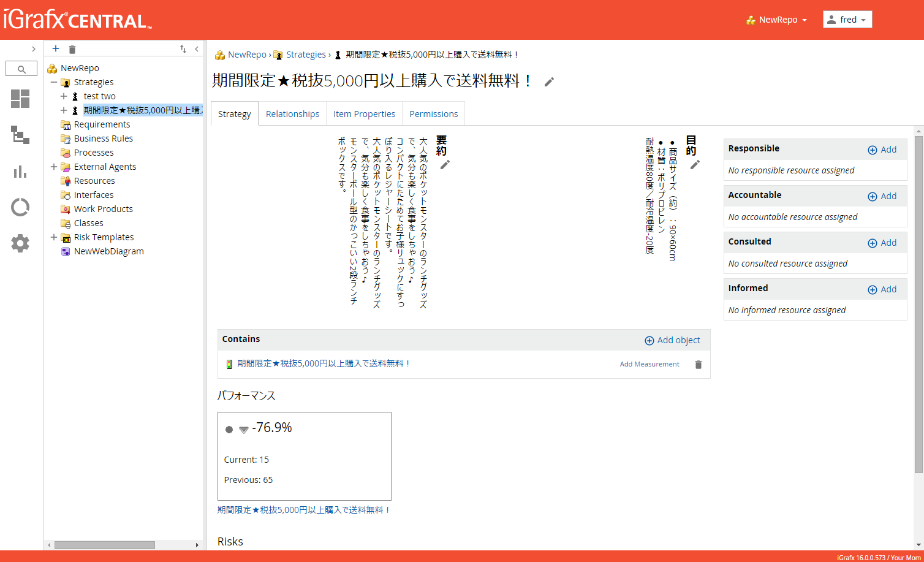Image resolution: width=924 pixels, height=562 pixels.
Task: Open the model hierarchy icon in the sidebar
Action: [x=20, y=135]
